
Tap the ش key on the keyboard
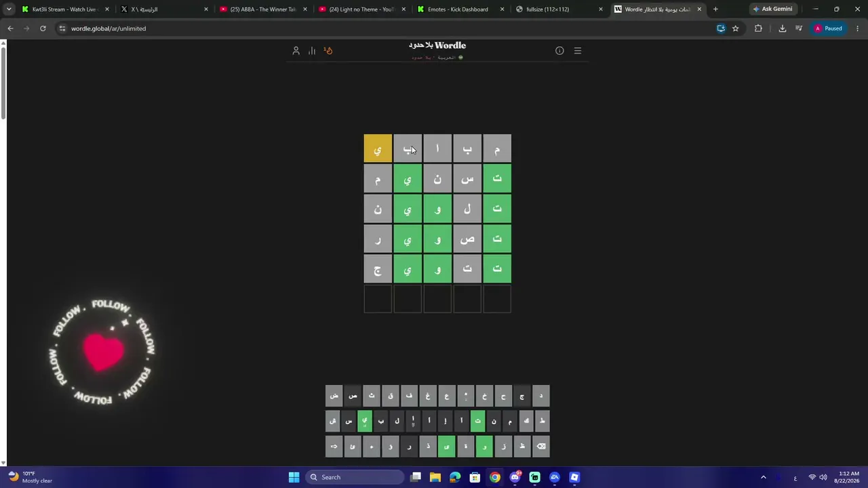coord(332,421)
